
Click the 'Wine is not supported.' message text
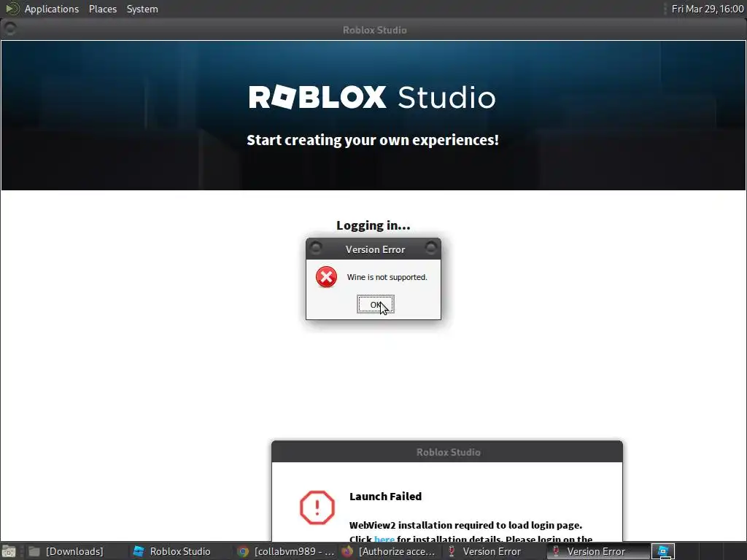click(x=387, y=277)
